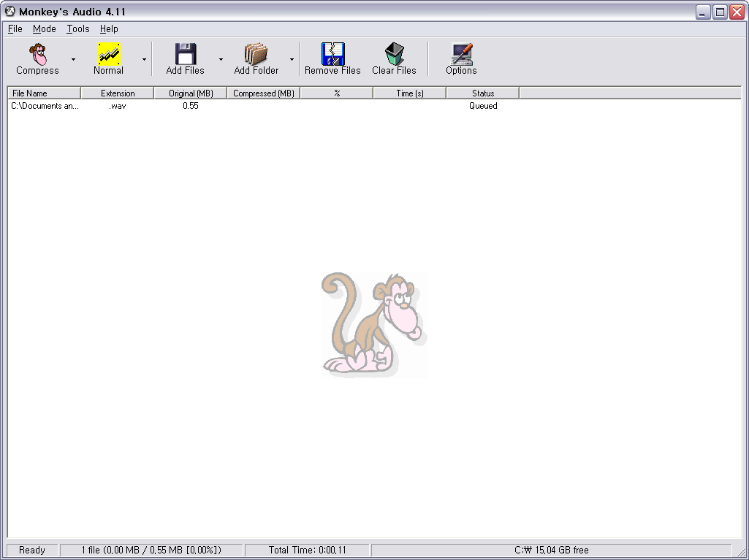Click the Add Files floppy icon
749x560 pixels.
(186, 54)
